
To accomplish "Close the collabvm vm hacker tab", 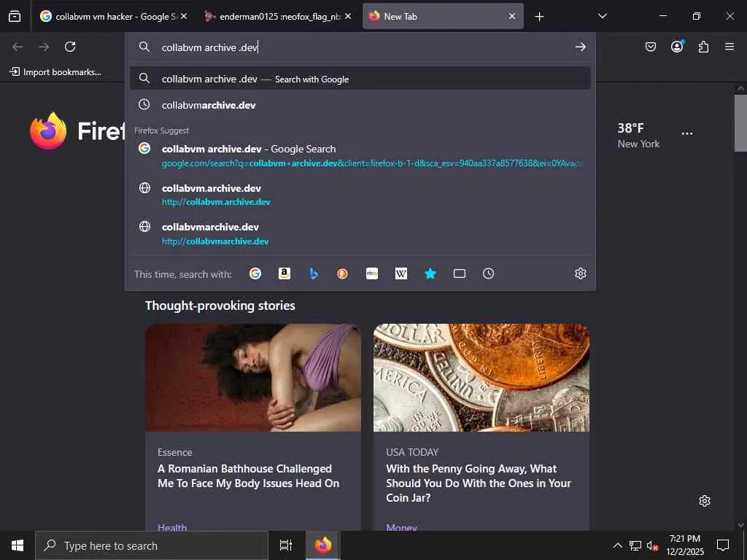I will 184,16.
